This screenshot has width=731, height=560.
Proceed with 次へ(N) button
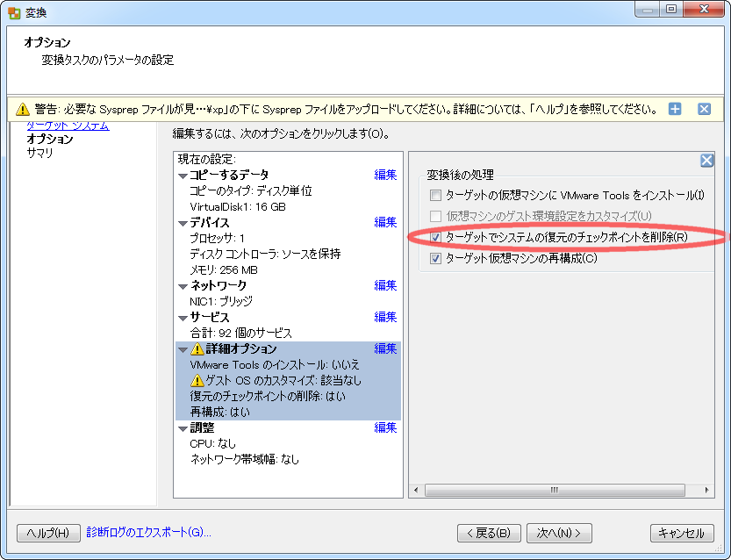pyautogui.click(x=559, y=533)
